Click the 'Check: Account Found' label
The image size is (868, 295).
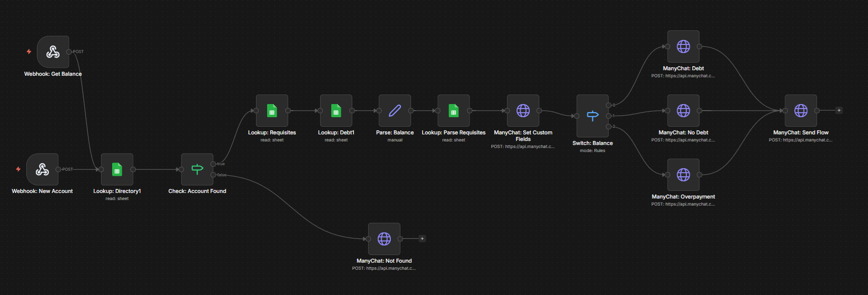click(197, 191)
